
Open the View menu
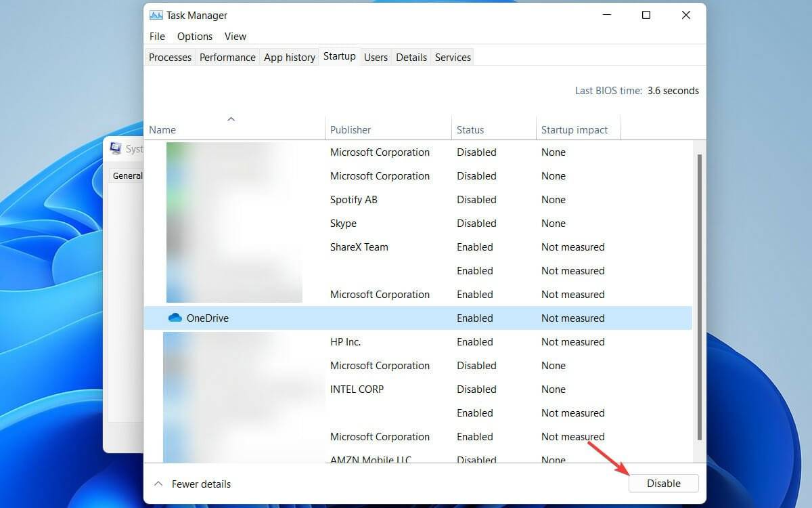pyautogui.click(x=235, y=36)
